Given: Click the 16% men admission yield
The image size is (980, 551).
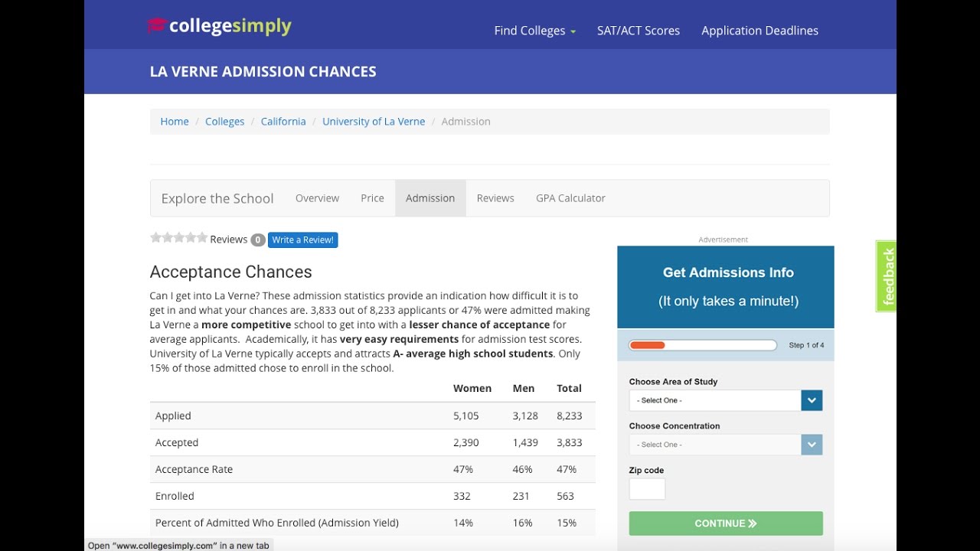Looking at the screenshot, I should tap(523, 523).
